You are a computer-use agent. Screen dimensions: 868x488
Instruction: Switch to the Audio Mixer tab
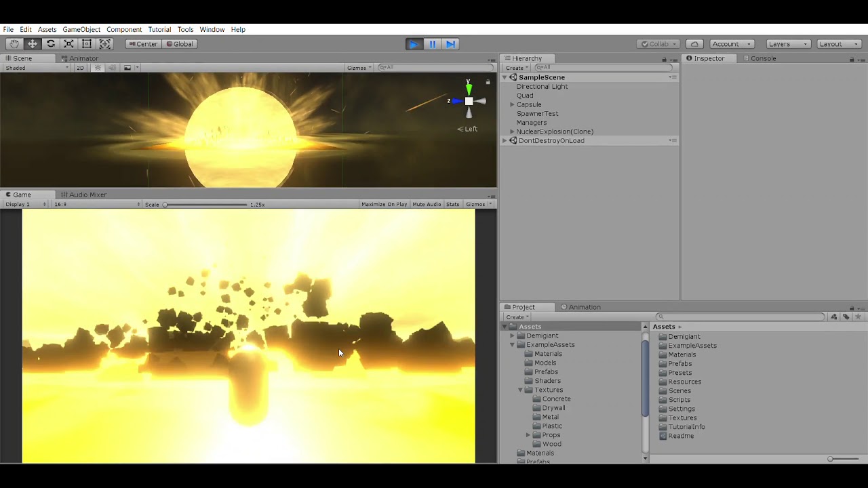(x=83, y=195)
